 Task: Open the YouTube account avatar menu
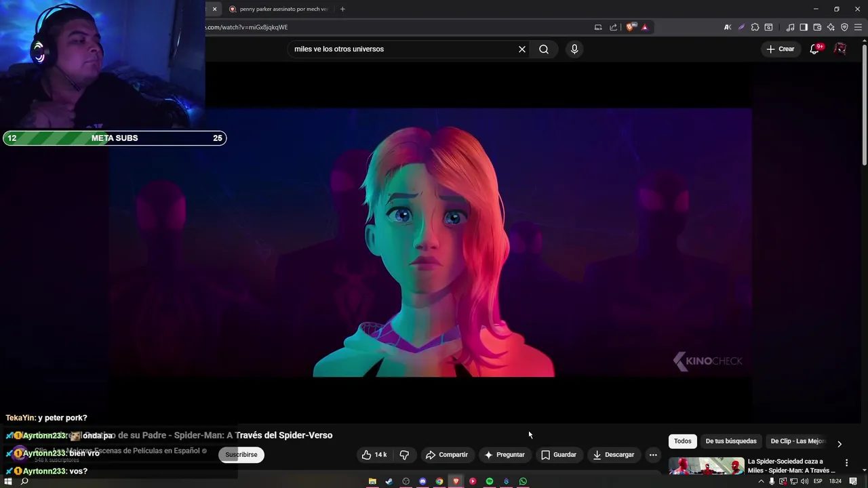point(840,49)
